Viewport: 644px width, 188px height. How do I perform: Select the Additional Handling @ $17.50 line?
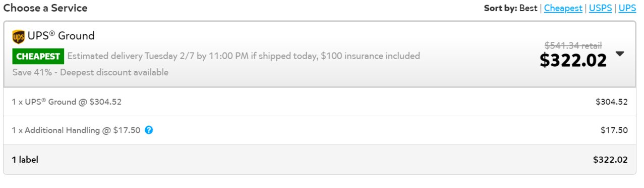tap(76, 130)
